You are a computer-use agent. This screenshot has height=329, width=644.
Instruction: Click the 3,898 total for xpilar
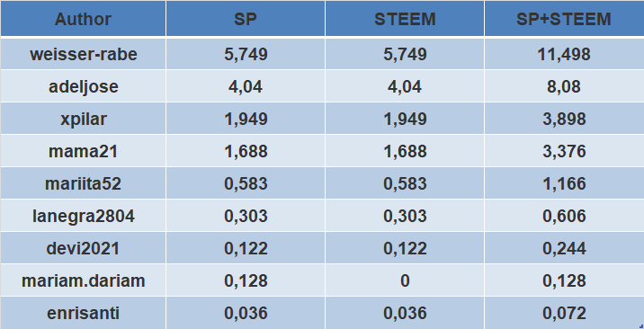(x=564, y=119)
